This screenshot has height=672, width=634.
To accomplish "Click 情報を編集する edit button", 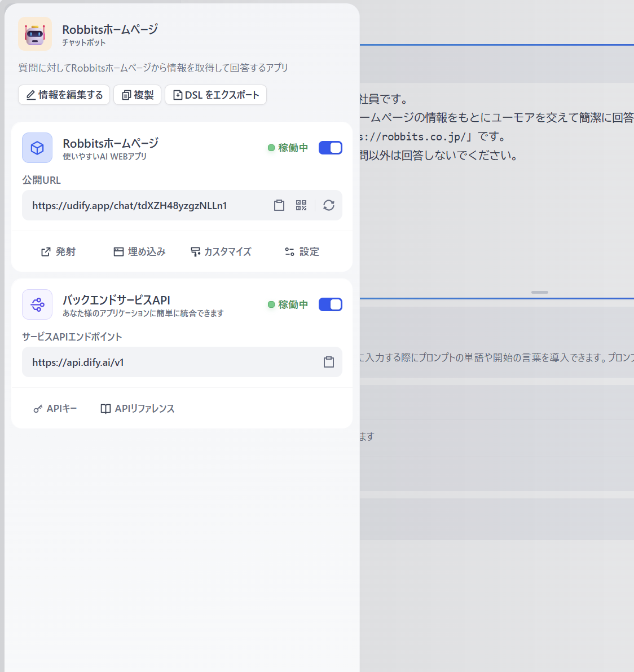I will pos(64,95).
